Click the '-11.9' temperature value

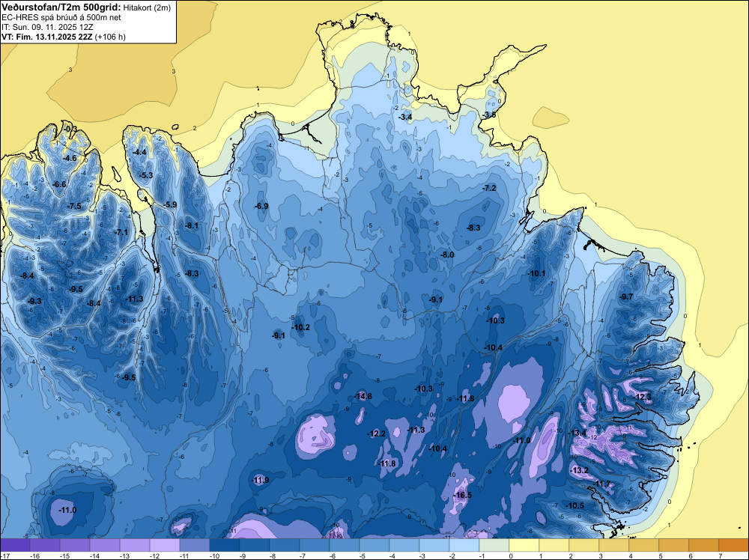pyautogui.click(x=261, y=481)
